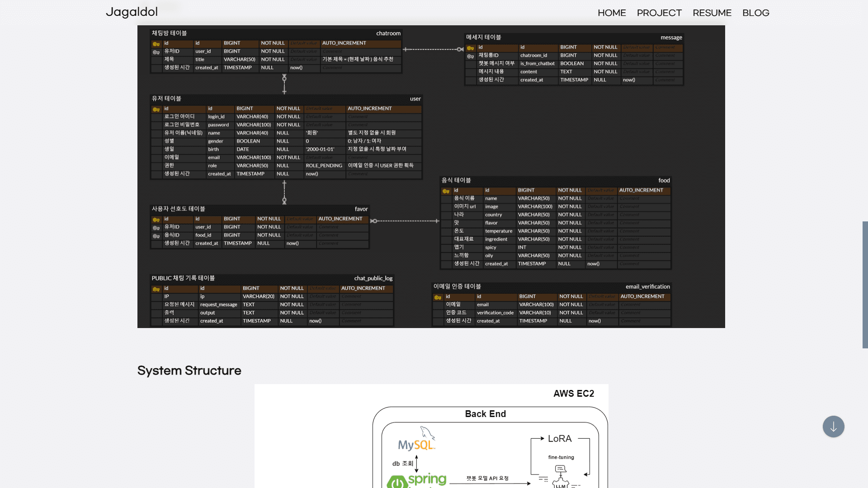Click the user table primary key icon

tap(156, 109)
